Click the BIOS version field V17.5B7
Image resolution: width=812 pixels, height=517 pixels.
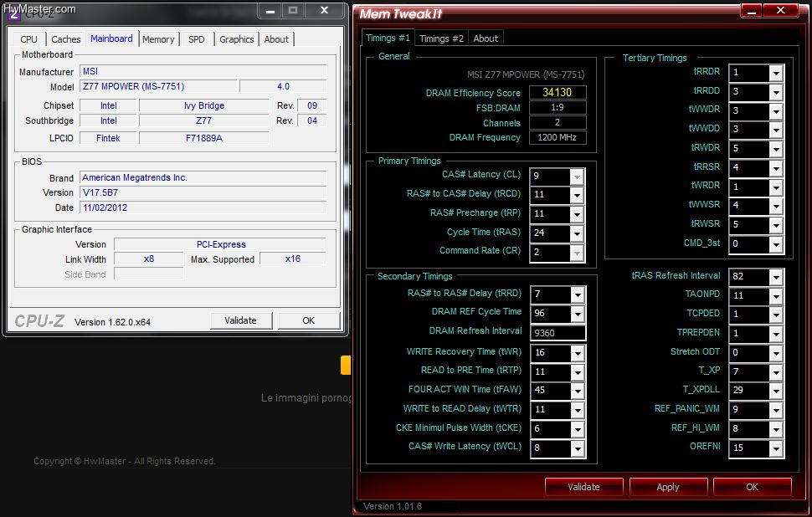203,192
